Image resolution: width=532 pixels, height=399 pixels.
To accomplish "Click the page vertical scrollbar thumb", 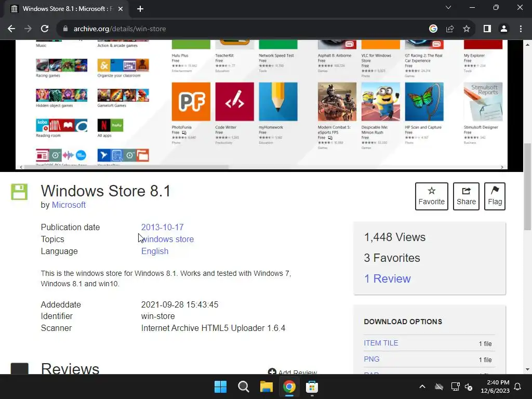I will [x=527, y=187].
